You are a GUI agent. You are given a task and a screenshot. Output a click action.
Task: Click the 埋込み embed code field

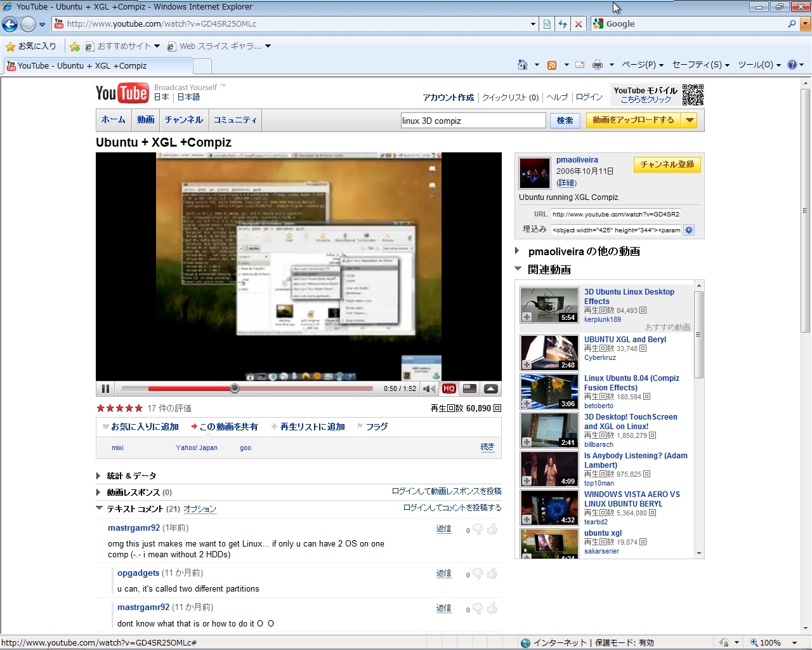tap(616, 230)
